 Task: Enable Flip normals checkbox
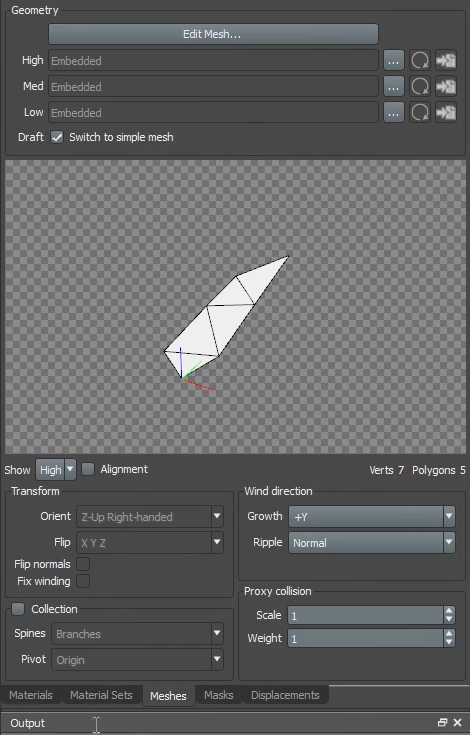click(x=83, y=564)
